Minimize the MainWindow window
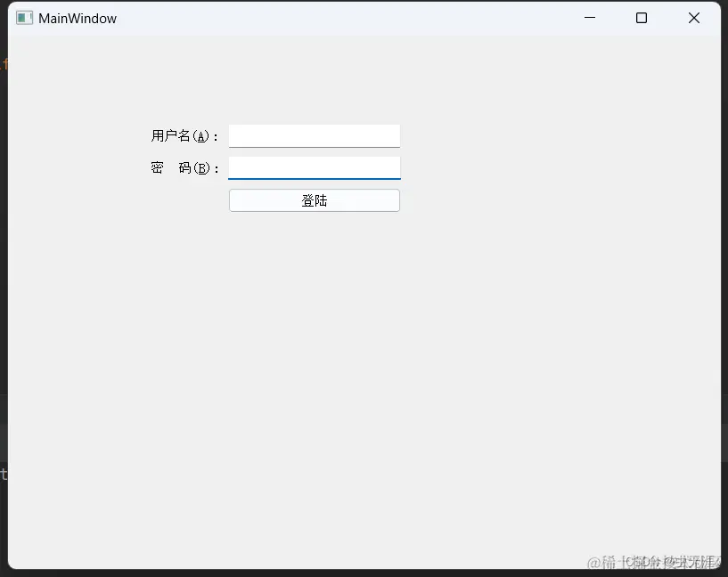 point(589,17)
